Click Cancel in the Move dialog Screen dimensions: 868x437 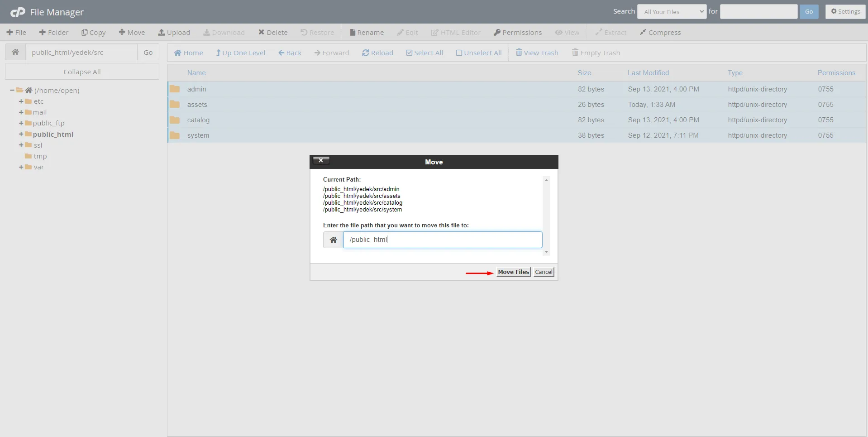coord(544,272)
